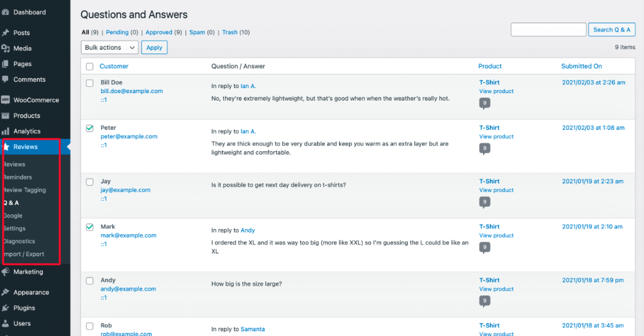Viewport: 644px width, 336px height.
Task: Click the Products icon in sidebar
Action: click(5, 116)
